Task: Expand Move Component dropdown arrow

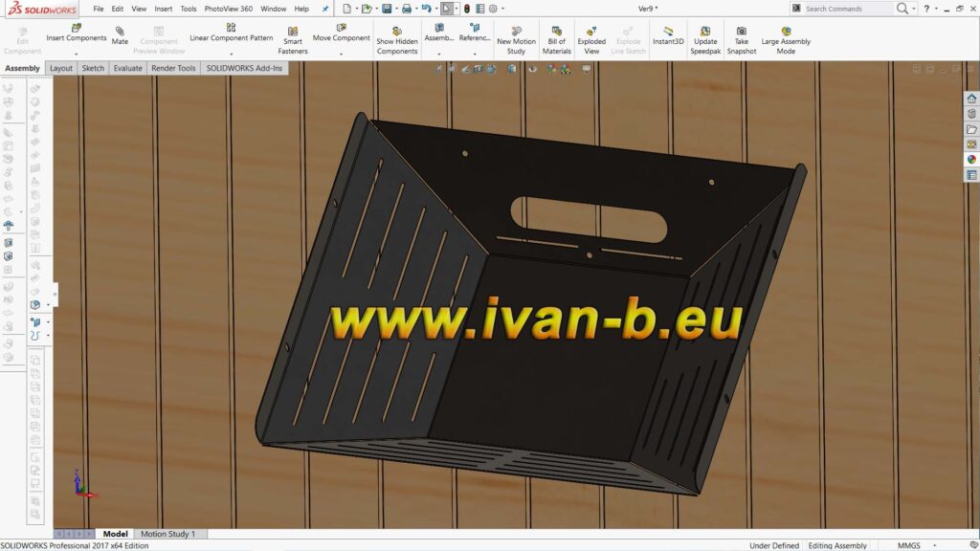Action: [342, 55]
